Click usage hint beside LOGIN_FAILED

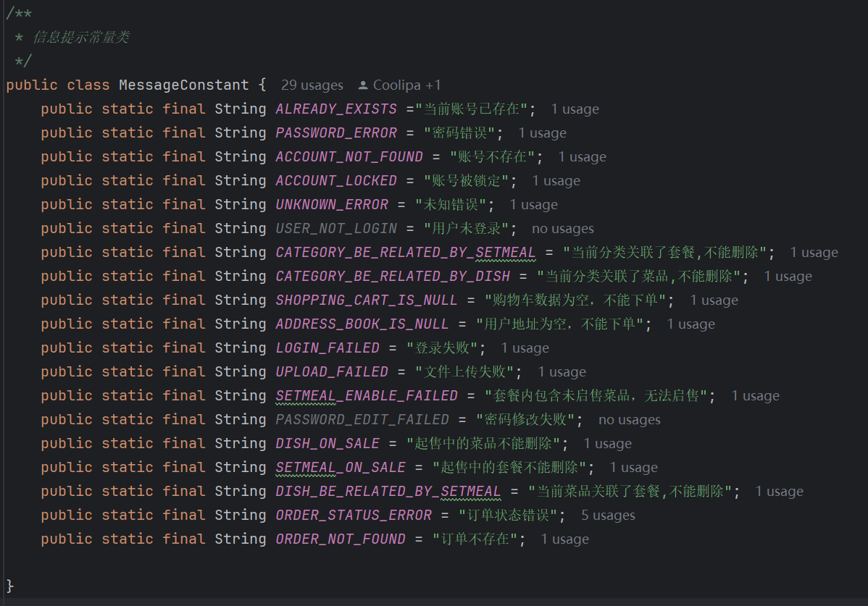[x=525, y=348]
